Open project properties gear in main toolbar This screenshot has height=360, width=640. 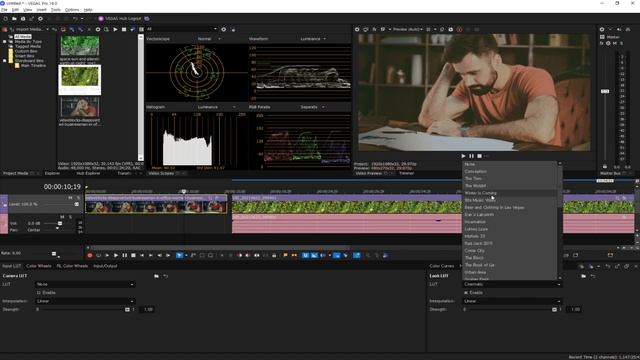(40, 19)
